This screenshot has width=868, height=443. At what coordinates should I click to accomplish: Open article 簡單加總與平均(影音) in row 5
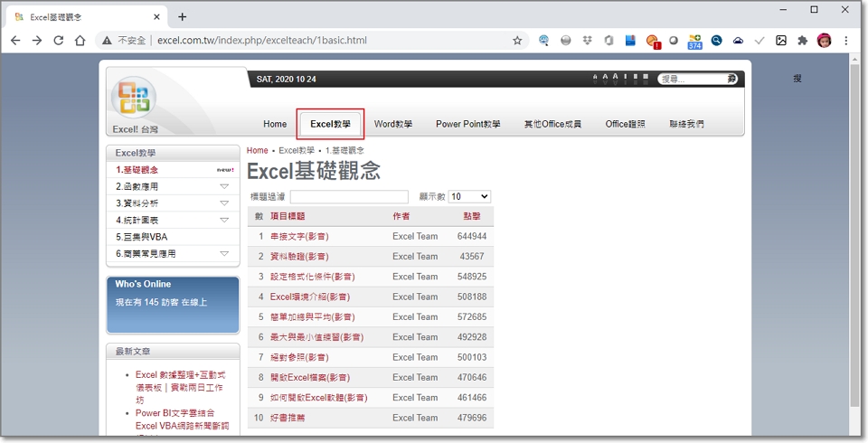(x=312, y=317)
